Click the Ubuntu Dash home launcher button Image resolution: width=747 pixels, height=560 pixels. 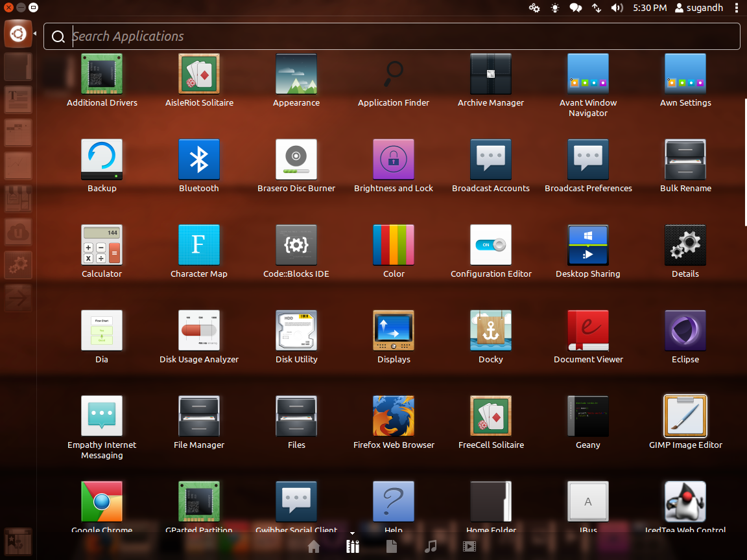[x=18, y=34]
